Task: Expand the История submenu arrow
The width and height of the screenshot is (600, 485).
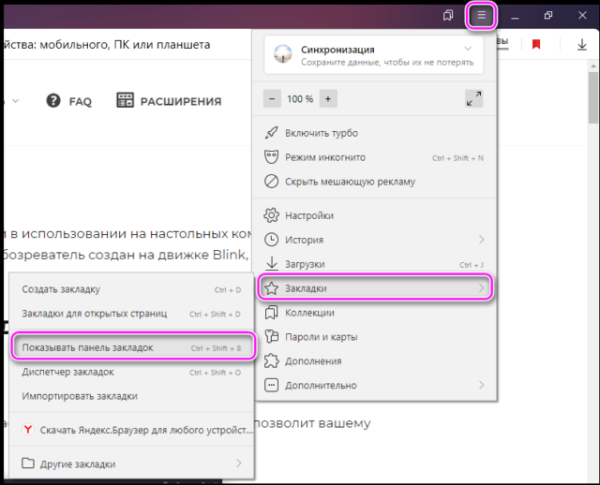Action: click(x=481, y=240)
